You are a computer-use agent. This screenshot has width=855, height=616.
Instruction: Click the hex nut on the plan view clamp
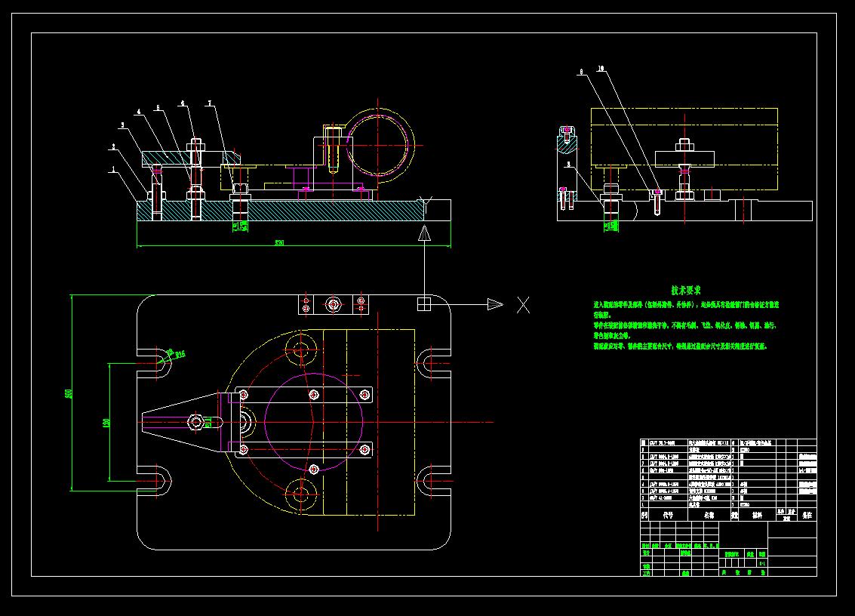click(195, 422)
